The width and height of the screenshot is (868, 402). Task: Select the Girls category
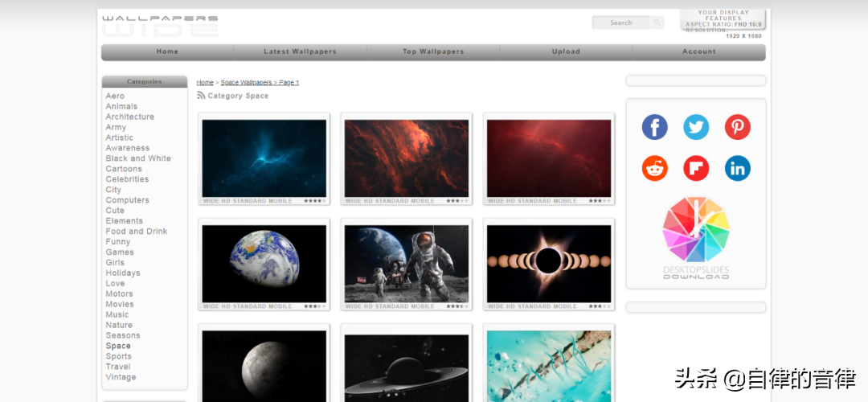(x=115, y=262)
